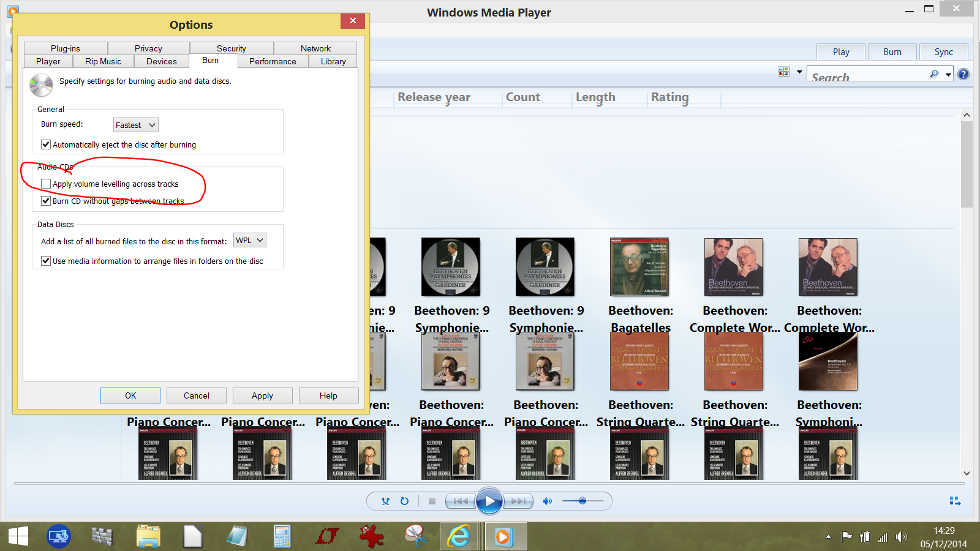Toggle Use media information to arrange files

point(46,261)
